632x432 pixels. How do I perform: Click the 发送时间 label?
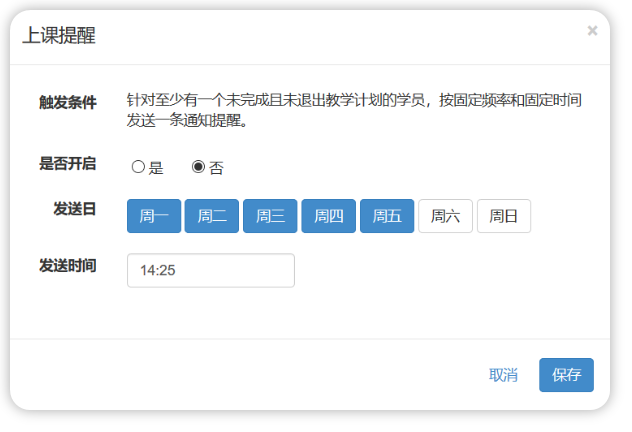point(68,265)
